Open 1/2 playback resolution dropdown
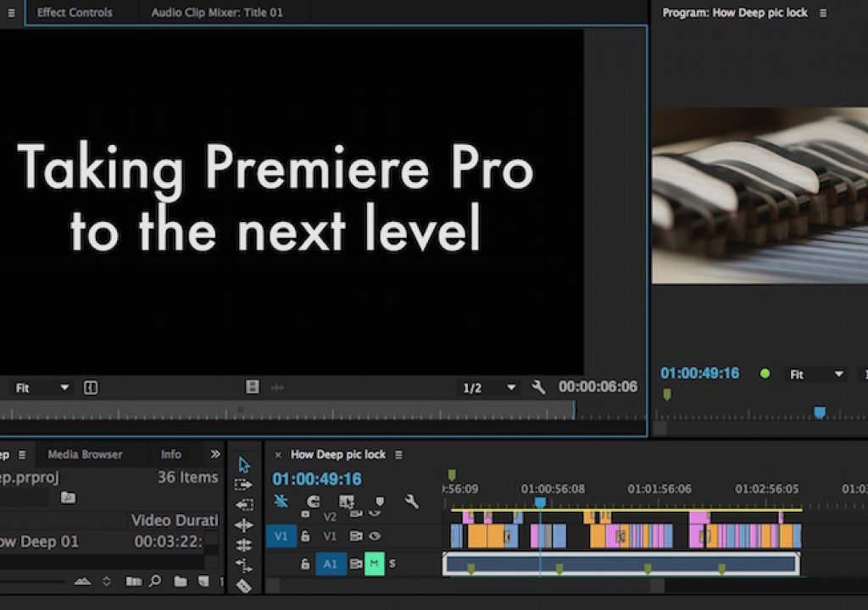Viewport: 868px width, 610px height. pos(489,388)
